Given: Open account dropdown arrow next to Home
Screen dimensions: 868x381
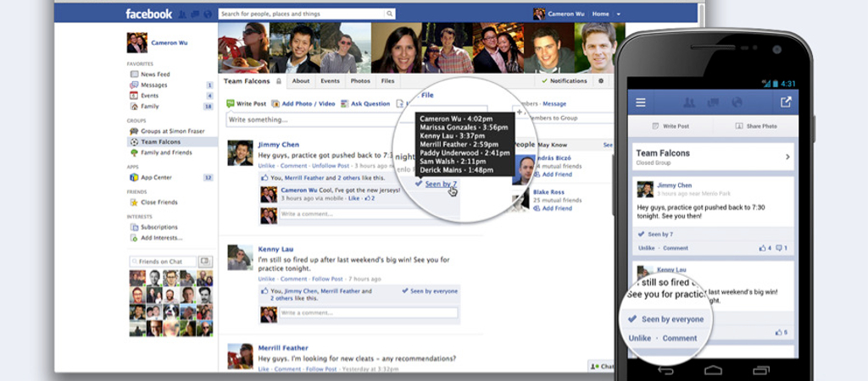Looking at the screenshot, I should coord(618,14).
